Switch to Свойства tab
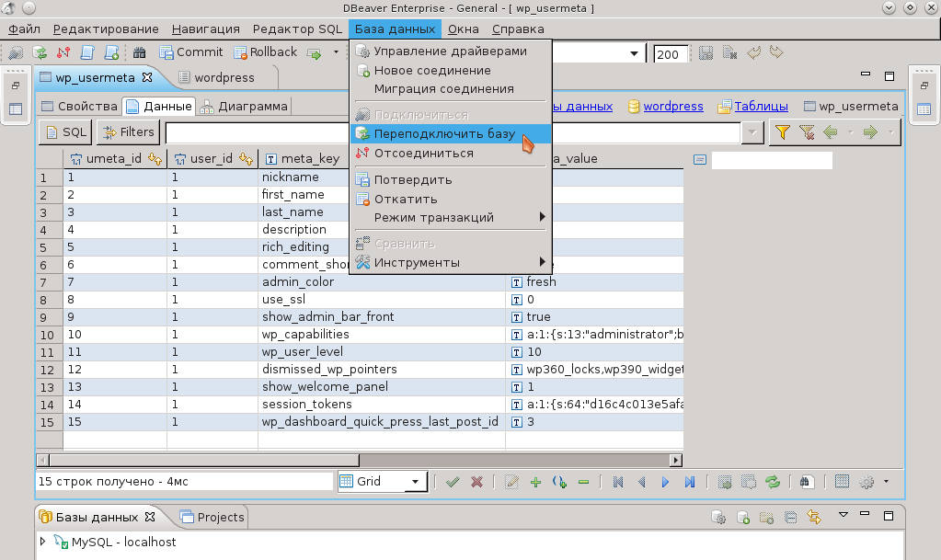Viewport: 941px width, 560px height. (79, 107)
